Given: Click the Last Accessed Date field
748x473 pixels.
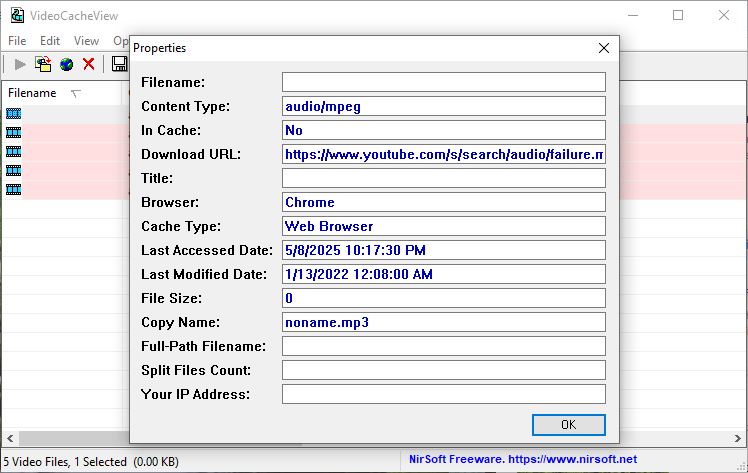Looking at the screenshot, I should (x=444, y=250).
